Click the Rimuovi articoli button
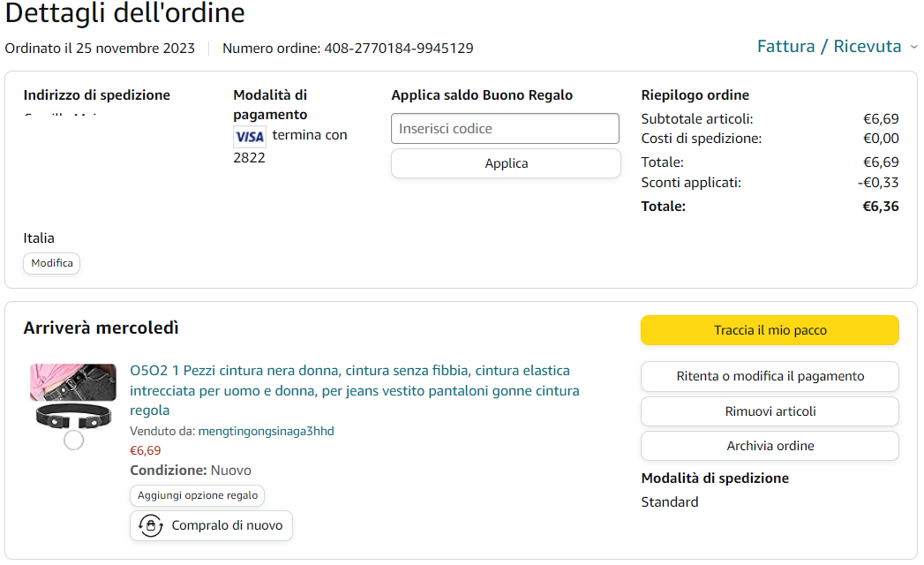The height and width of the screenshot is (565, 924). pos(770,411)
